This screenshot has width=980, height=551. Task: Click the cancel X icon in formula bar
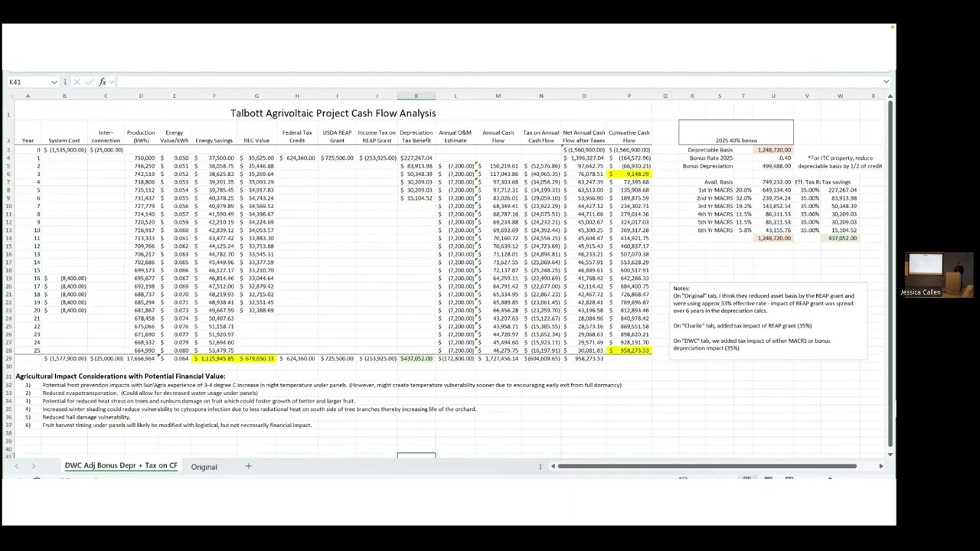click(x=77, y=82)
